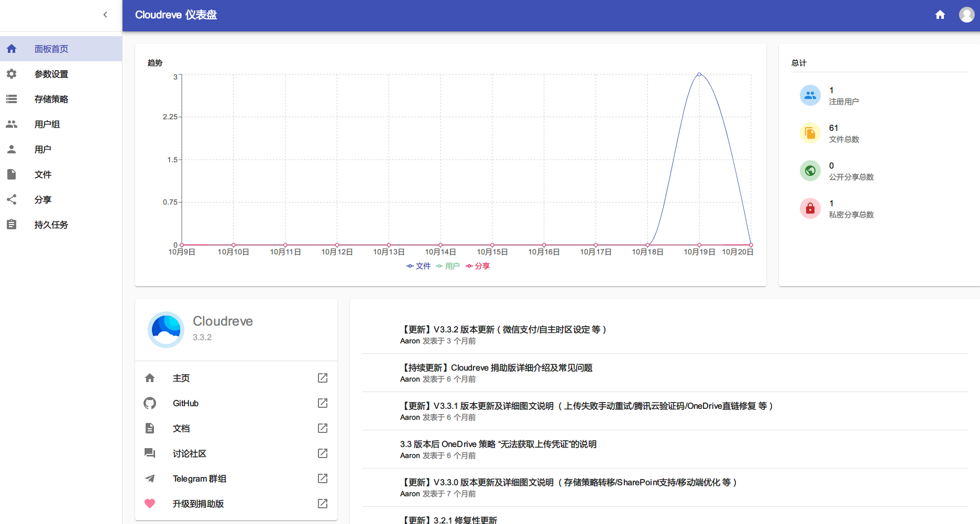This screenshot has height=524, width=980.
Task: Select 用户组 in sidebar
Action: point(61,124)
